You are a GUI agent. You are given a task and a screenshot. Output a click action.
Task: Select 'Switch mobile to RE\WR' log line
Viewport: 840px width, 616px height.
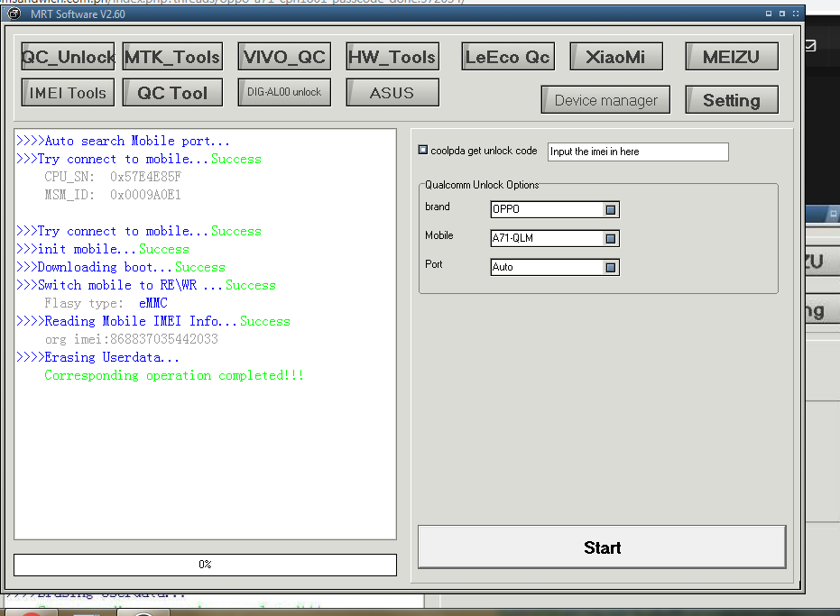pos(146,285)
